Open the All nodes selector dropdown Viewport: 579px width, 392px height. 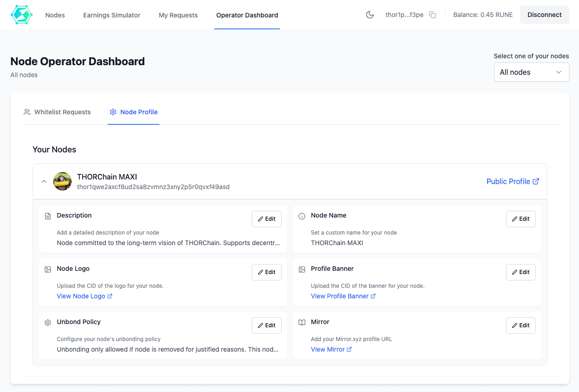click(531, 72)
